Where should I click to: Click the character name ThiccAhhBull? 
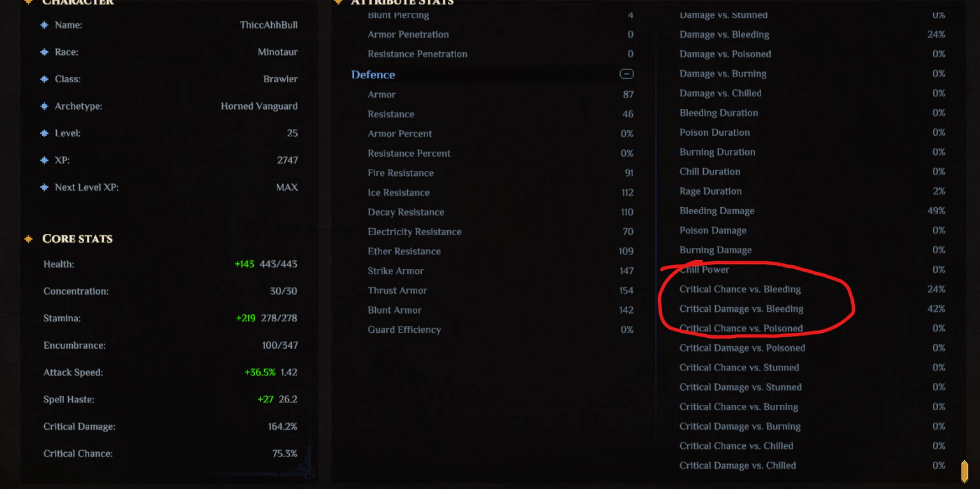269,25
